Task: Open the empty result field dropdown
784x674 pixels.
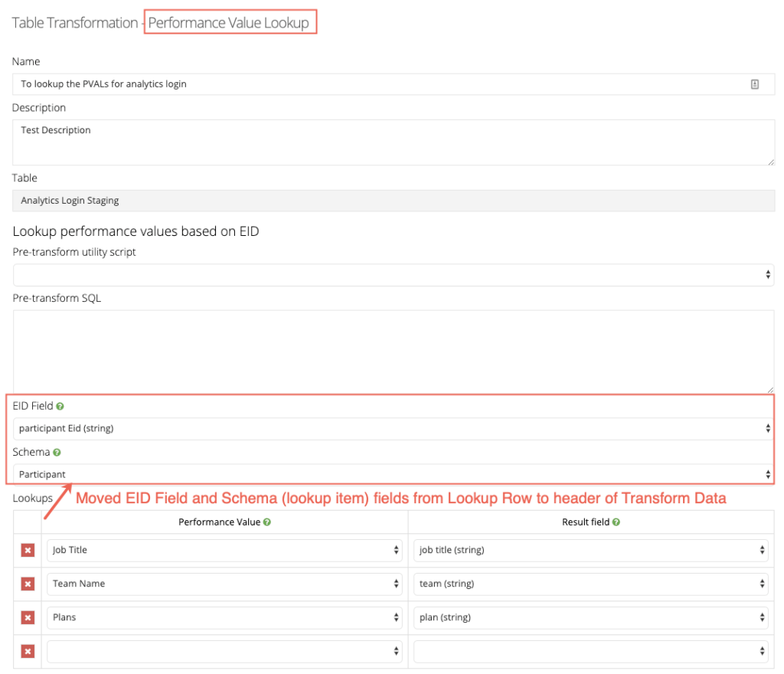Action: (591, 651)
